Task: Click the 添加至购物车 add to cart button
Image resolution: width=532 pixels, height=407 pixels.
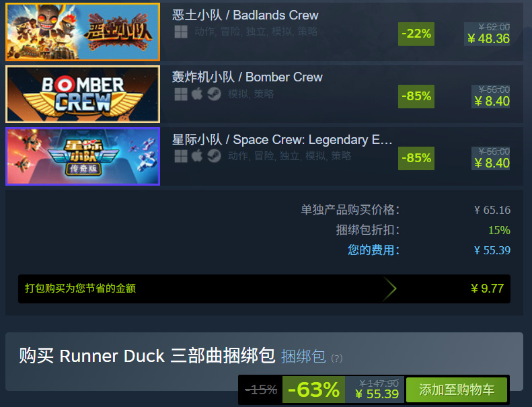Action: [x=457, y=390]
